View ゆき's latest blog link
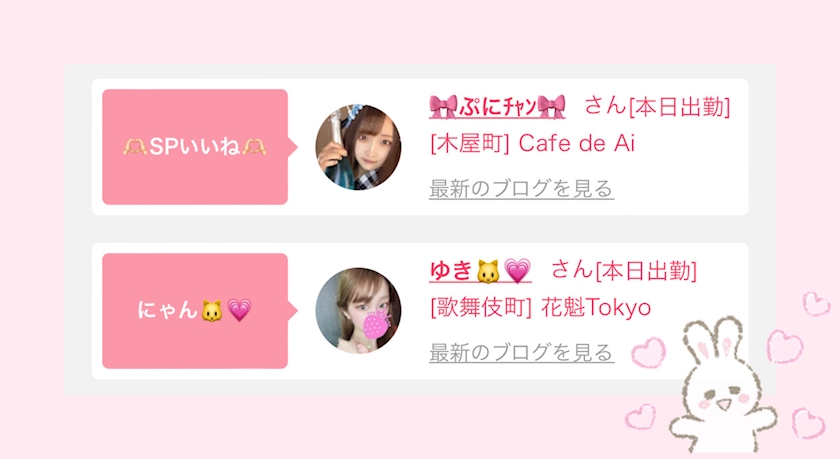Viewport: 840px width, 459px height. tap(521, 352)
